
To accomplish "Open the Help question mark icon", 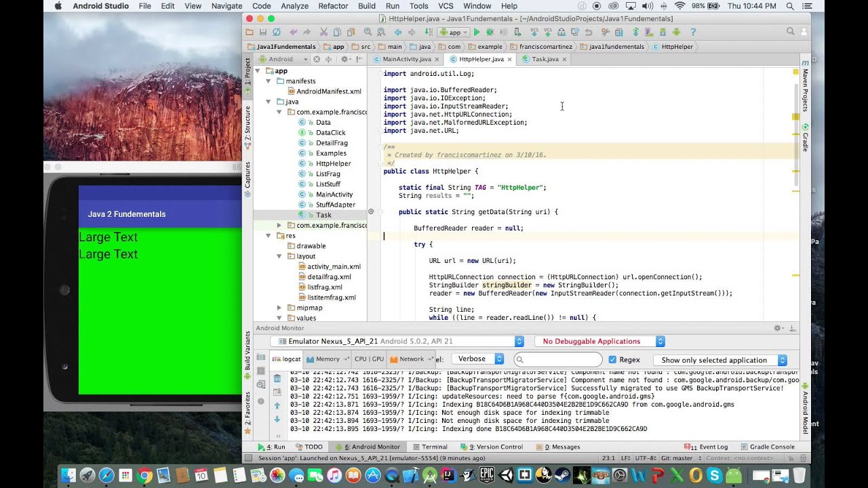I will click(x=693, y=32).
